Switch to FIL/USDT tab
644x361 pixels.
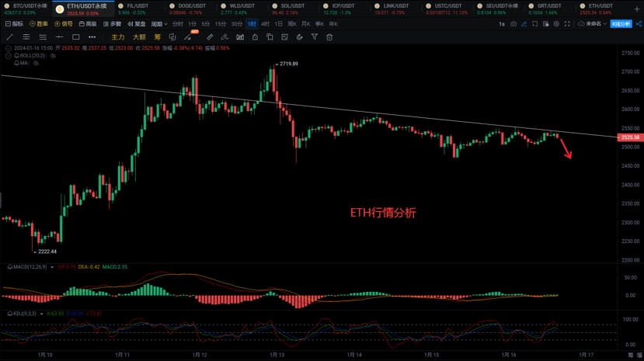[138, 9]
